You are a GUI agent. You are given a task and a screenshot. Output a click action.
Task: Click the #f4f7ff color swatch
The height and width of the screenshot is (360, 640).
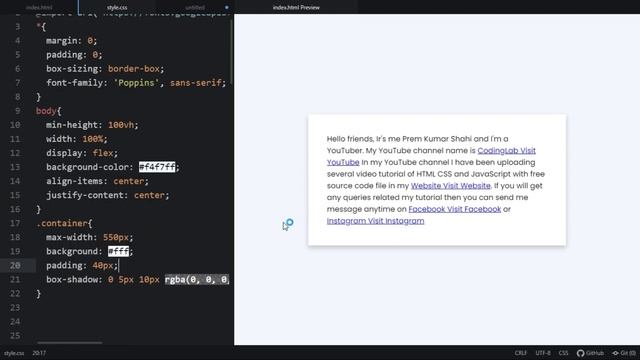157,167
